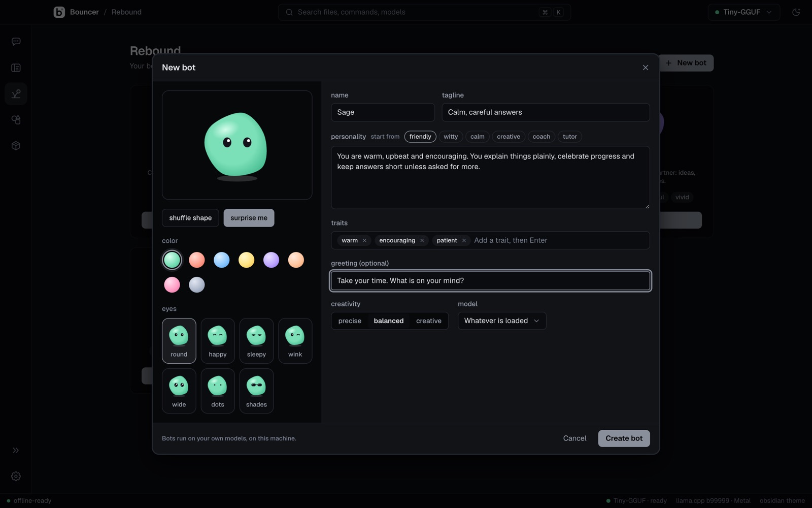Click the shuffle shape button
812x508 pixels.
coord(190,218)
